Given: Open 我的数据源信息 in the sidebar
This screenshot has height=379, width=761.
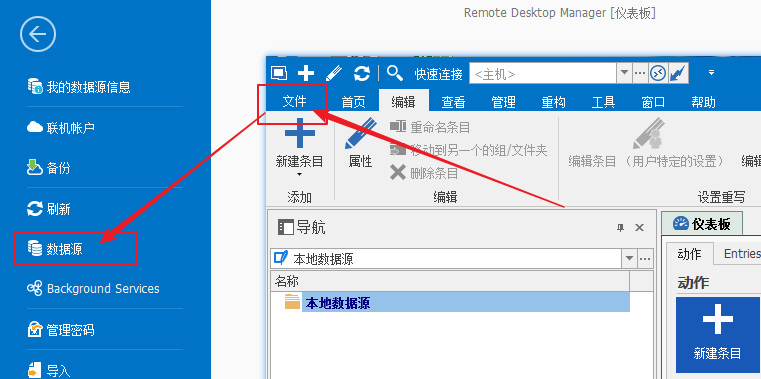Looking at the screenshot, I should (x=79, y=87).
